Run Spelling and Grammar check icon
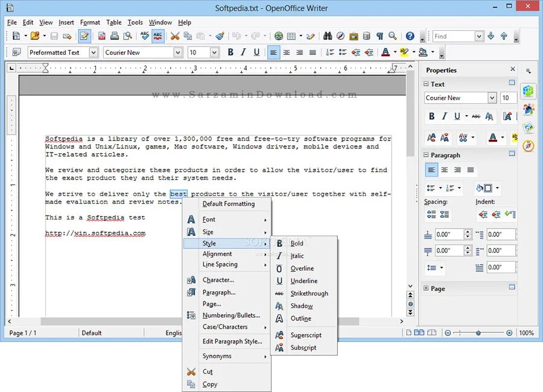 pos(145,36)
